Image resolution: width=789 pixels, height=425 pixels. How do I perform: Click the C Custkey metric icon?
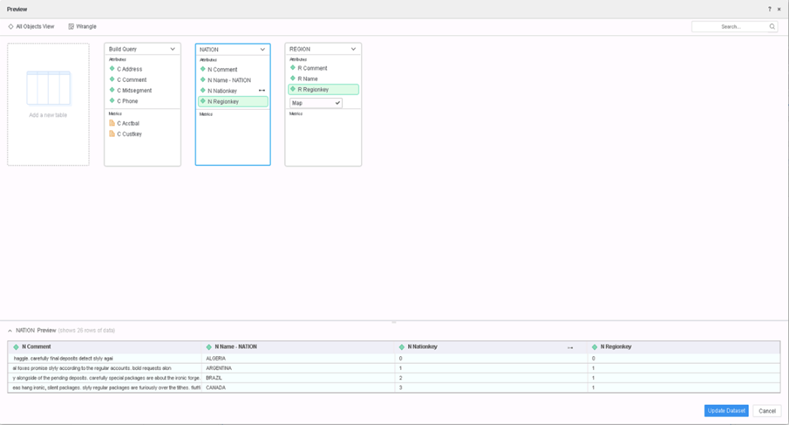point(112,134)
